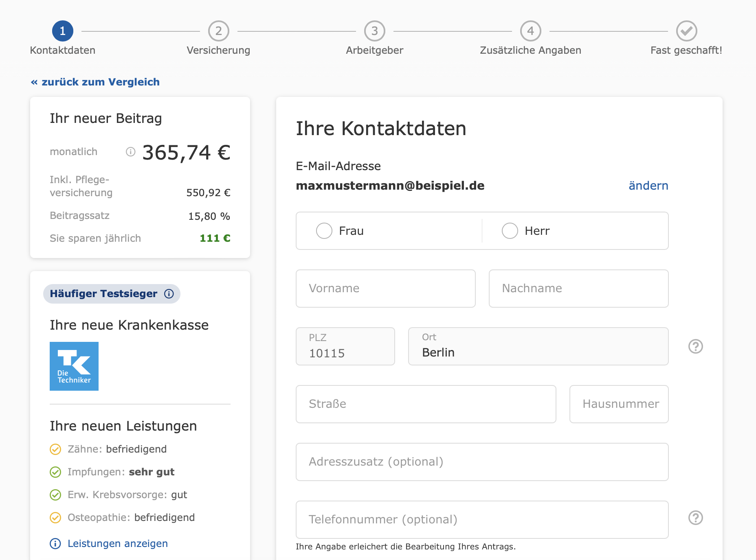
Task: Click the Osteopathie check mark icon
Action: [x=55, y=518]
